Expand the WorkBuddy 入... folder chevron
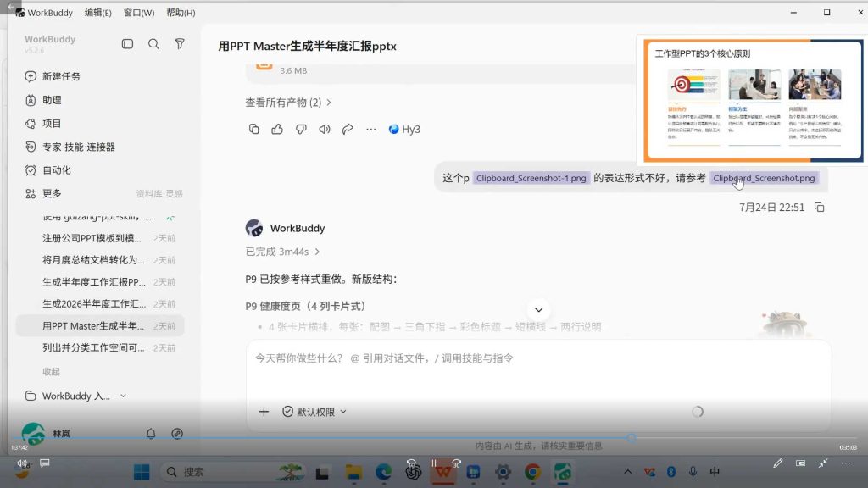Viewport: 868px width, 488px height. 123,396
